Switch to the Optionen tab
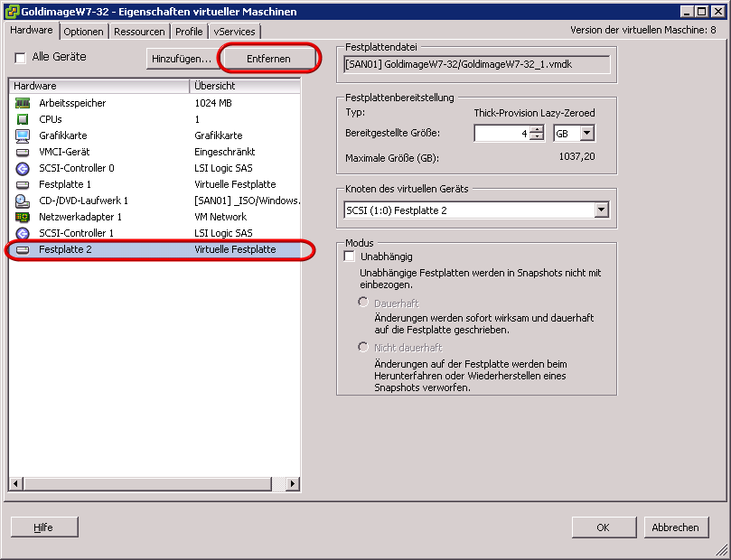The height and width of the screenshot is (560, 731). click(84, 32)
